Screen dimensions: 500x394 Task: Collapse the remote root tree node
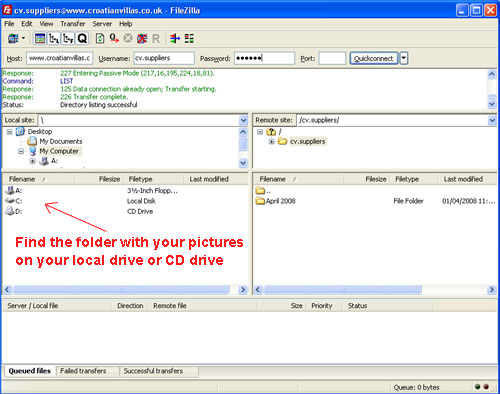pyautogui.click(x=260, y=132)
